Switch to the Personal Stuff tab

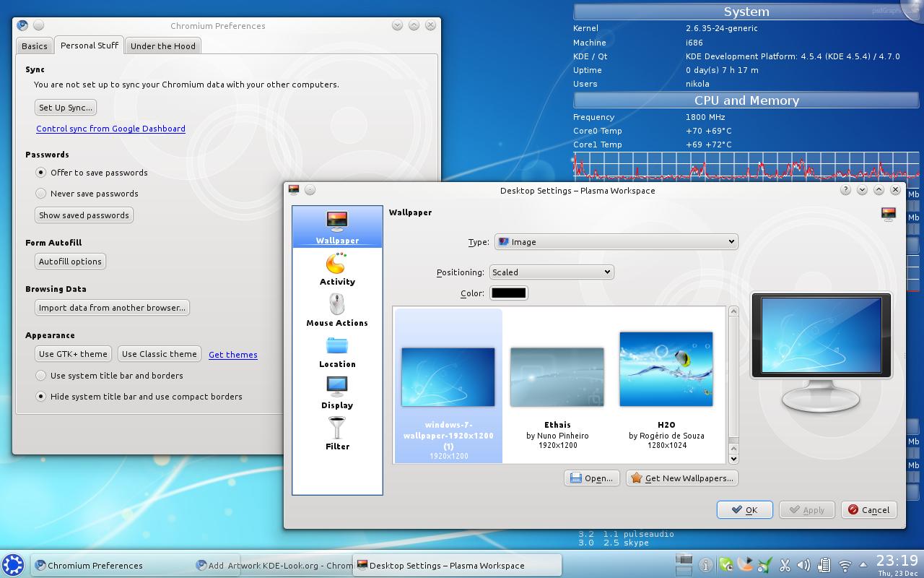click(x=90, y=45)
